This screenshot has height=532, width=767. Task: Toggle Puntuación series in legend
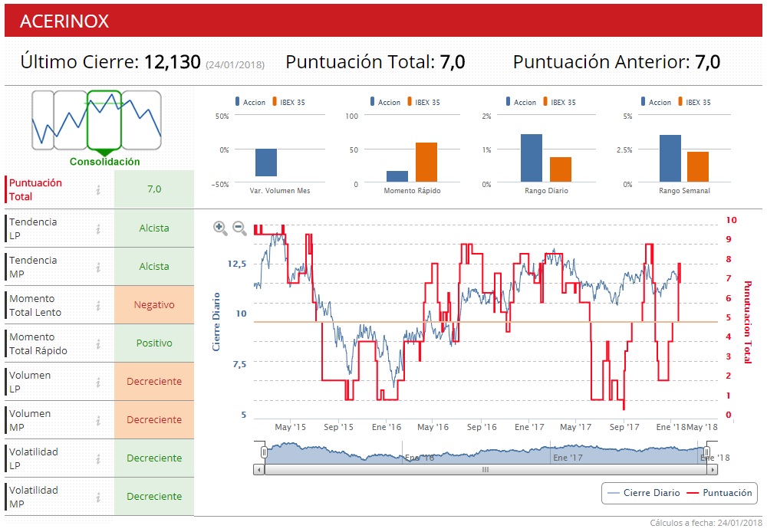tap(719, 493)
